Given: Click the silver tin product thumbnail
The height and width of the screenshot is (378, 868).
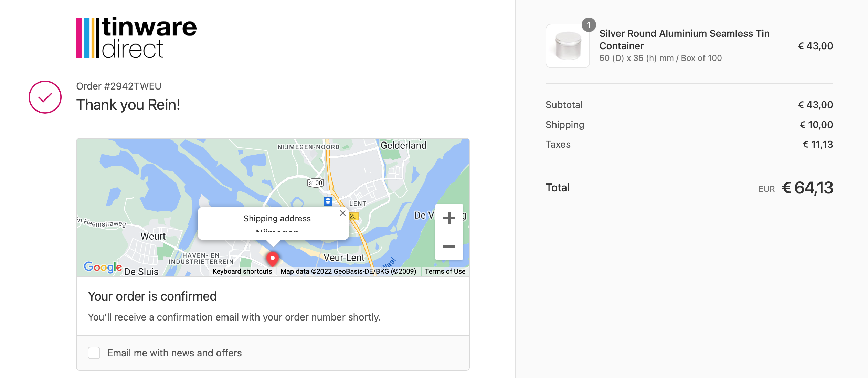Looking at the screenshot, I should coord(568,46).
